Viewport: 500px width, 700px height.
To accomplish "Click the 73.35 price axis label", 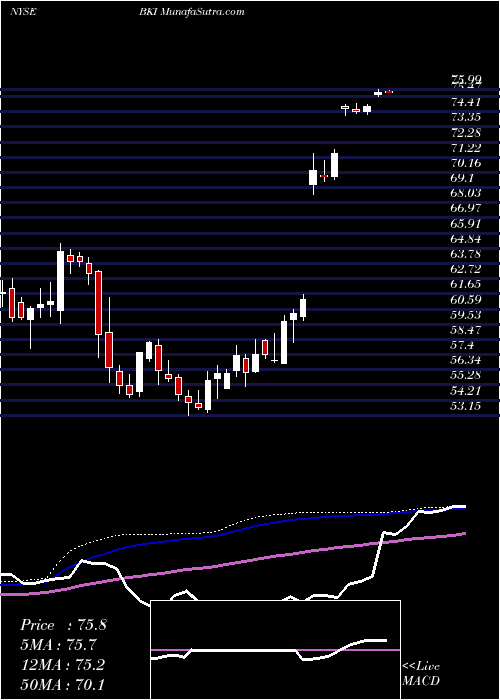I will 466,117.
